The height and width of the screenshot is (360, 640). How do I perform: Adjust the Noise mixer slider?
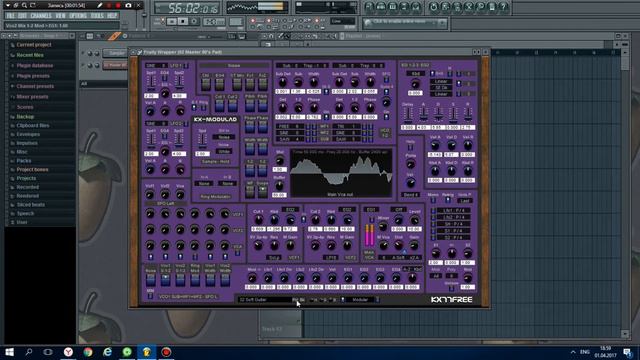(150, 280)
